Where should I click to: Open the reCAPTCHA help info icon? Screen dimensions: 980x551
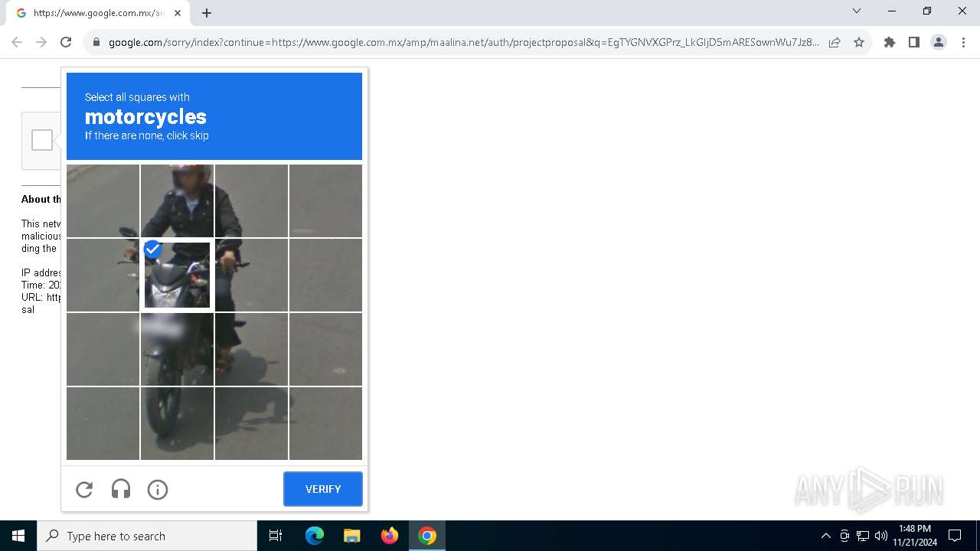click(x=158, y=489)
